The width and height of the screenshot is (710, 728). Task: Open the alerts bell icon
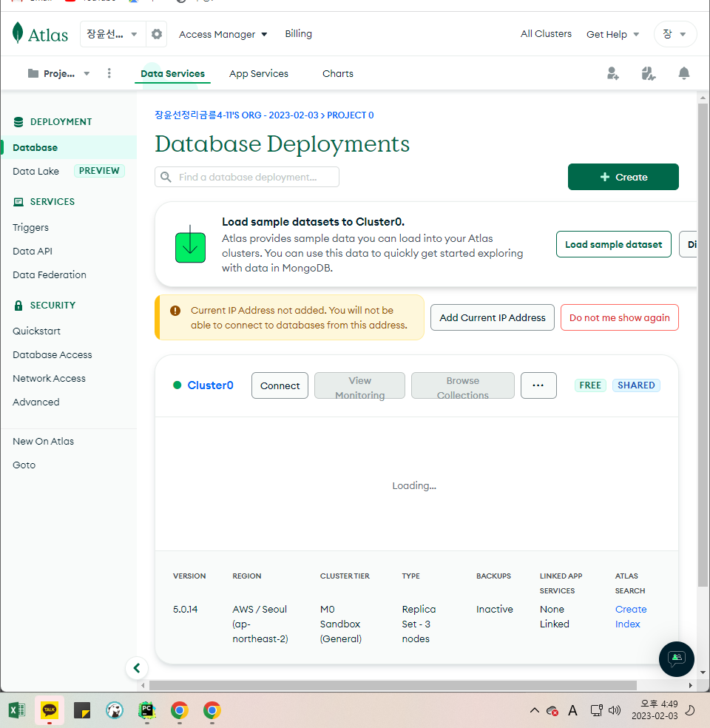[683, 73]
